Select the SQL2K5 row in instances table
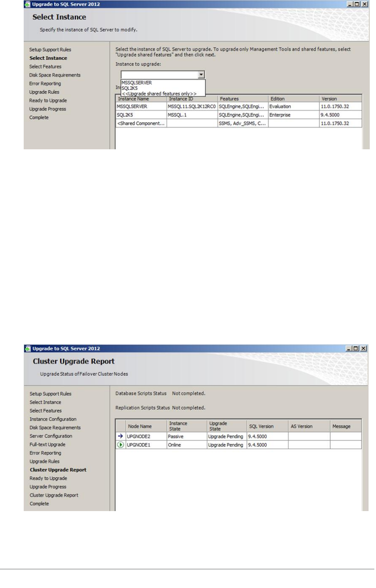 239,115
